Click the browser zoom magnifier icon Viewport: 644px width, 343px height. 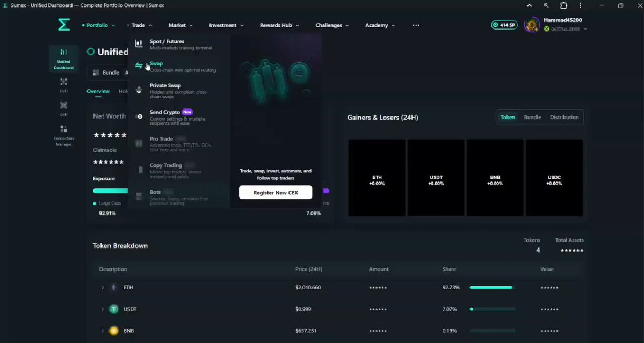[x=546, y=5]
